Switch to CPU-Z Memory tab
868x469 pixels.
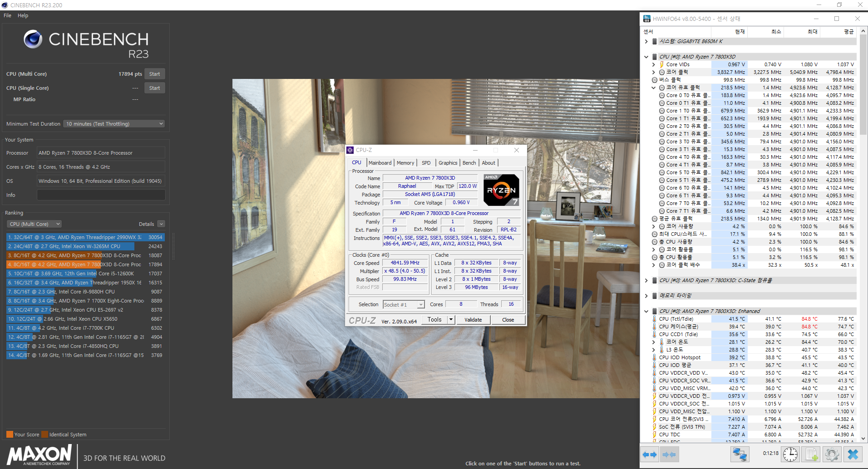tap(405, 163)
